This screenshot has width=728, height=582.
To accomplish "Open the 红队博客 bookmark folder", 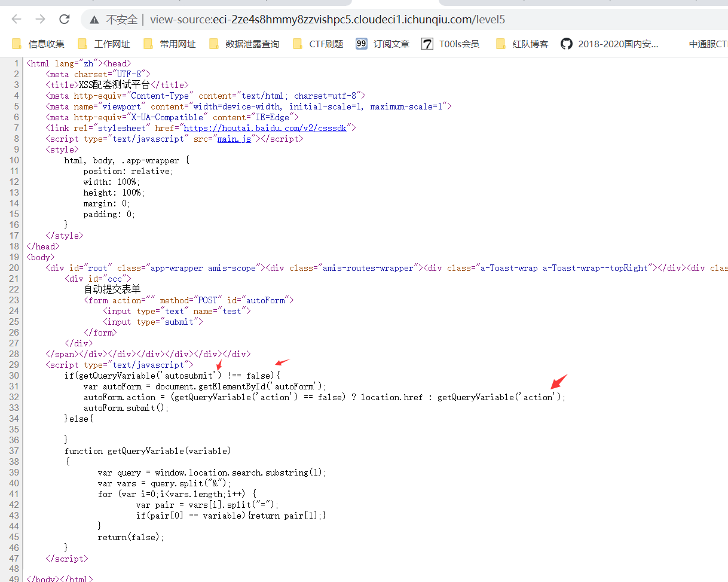I will click(x=522, y=44).
